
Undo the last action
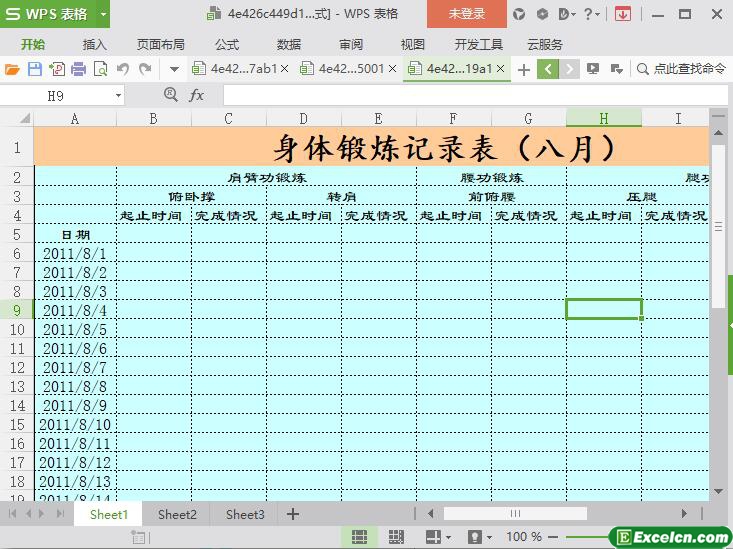click(x=123, y=69)
